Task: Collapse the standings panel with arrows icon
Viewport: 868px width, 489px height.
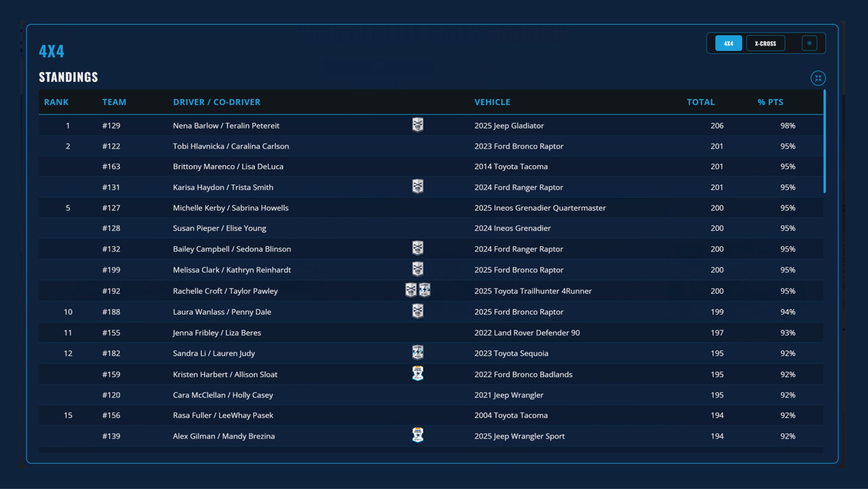Action: point(817,78)
